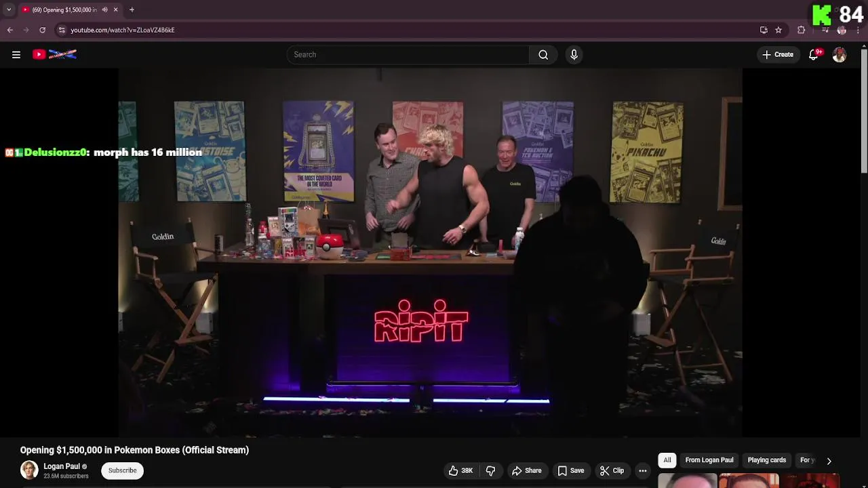Click the page scrollbar thumb

[864, 112]
